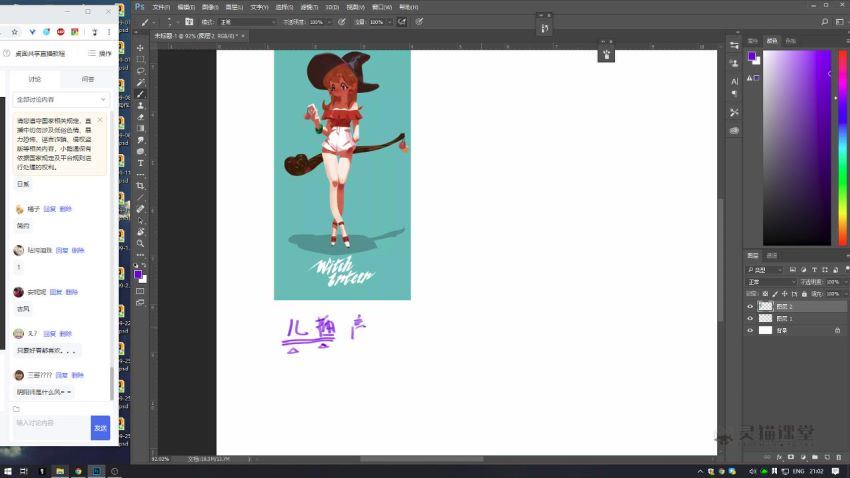The image size is (850, 478).
Task: Select the Move tool in Photoshop
Action: pyautogui.click(x=140, y=48)
